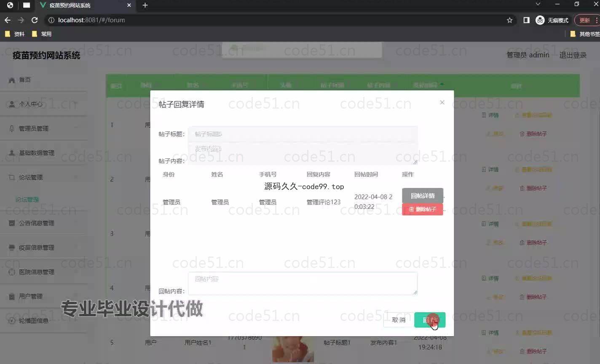
Task: Open 回帖详情 for the 管理评论123 reply
Action: [423, 195]
